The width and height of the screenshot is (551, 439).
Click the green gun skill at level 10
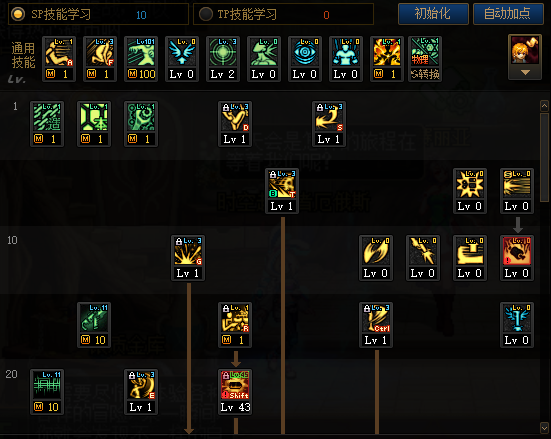tap(94, 325)
